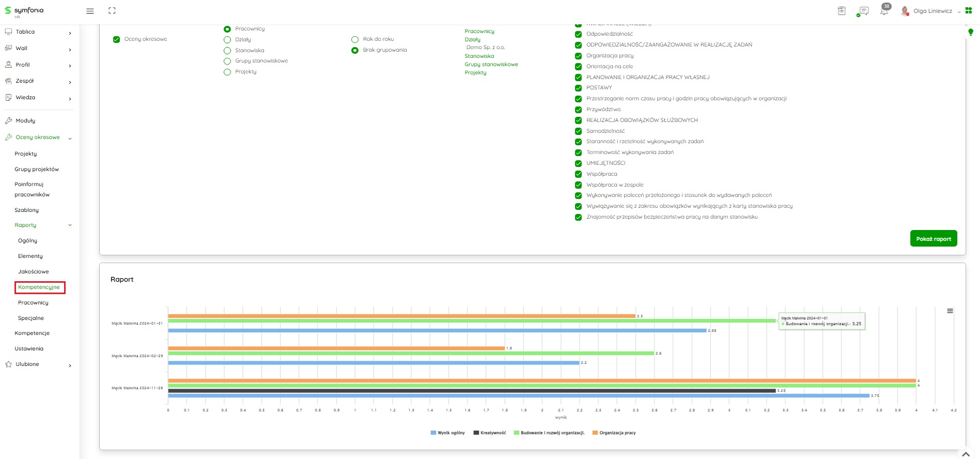
Task: Open the green apps grid icon
Action: point(969,11)
